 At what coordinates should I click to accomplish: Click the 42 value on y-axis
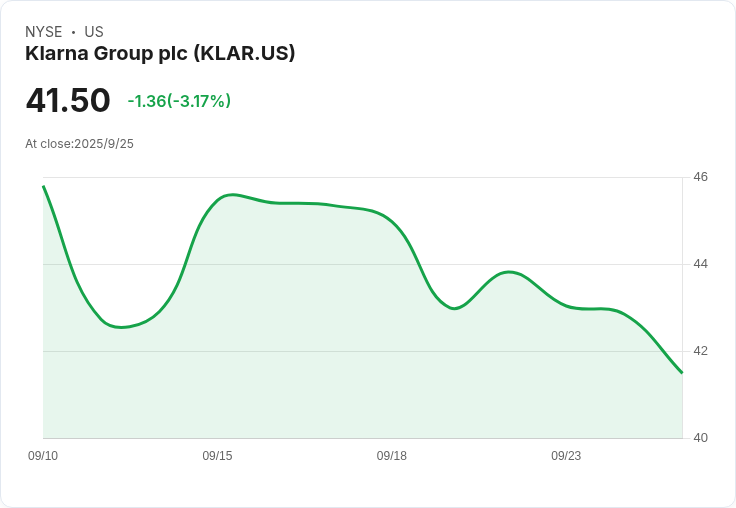tap(700, 351)
